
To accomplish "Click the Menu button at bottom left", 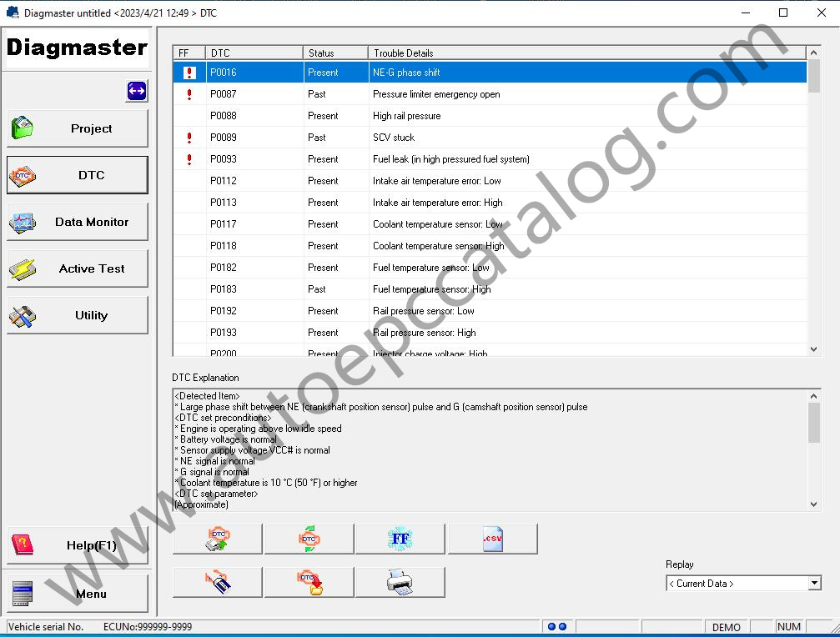I will pos(78,593).
